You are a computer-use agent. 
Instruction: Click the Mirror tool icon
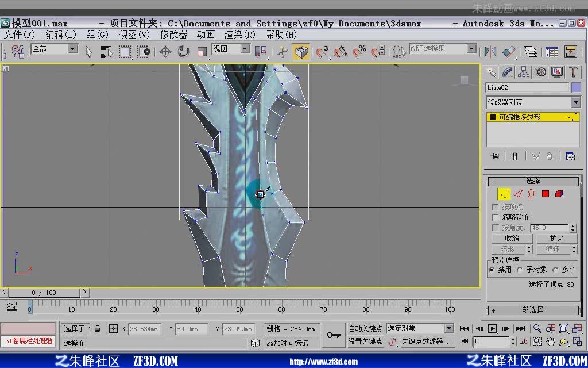pos(490,52)
